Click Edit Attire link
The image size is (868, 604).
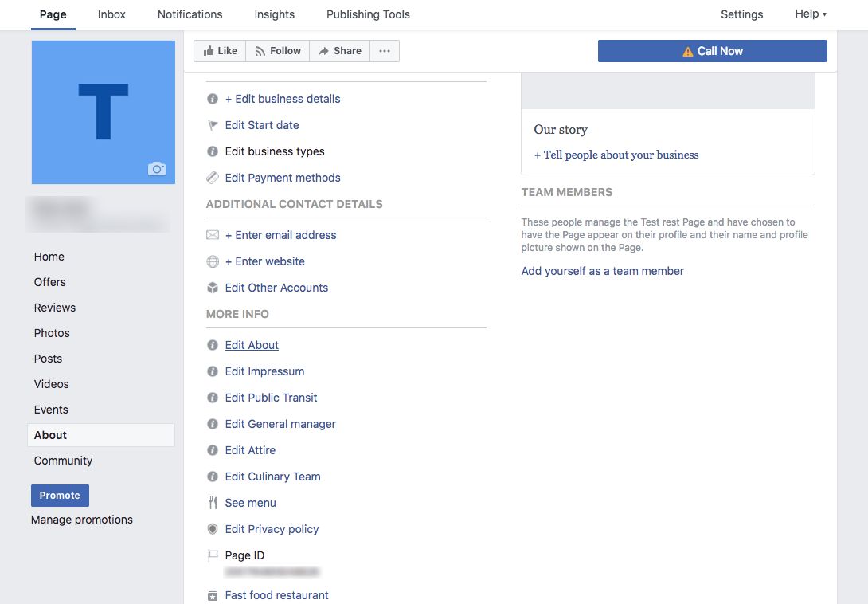coord(250,450)
